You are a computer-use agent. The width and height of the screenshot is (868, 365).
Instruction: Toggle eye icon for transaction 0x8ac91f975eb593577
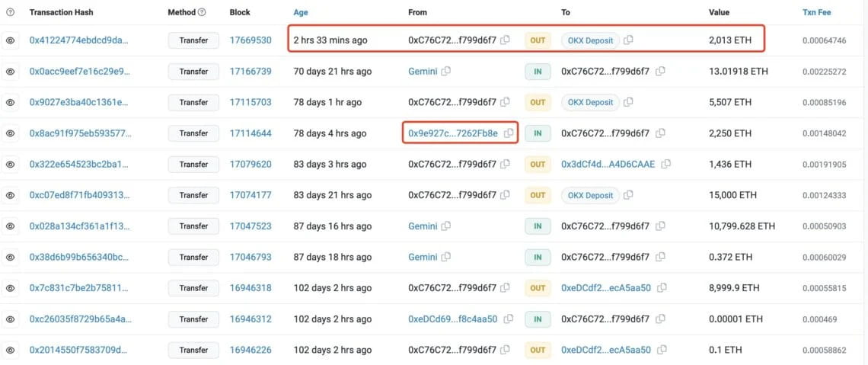coord(10,133)
